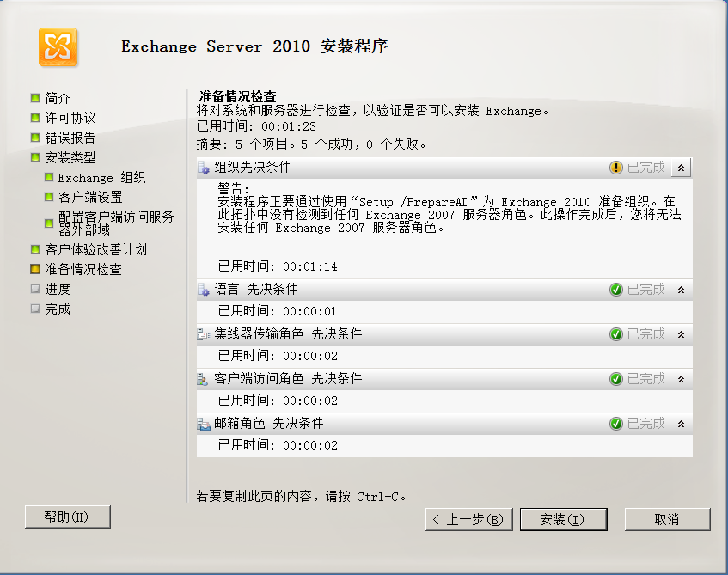This screenshot has height=575, width=728.
Task: Select the Exchange 组织 sub-step
Action: tap(101, 177)
